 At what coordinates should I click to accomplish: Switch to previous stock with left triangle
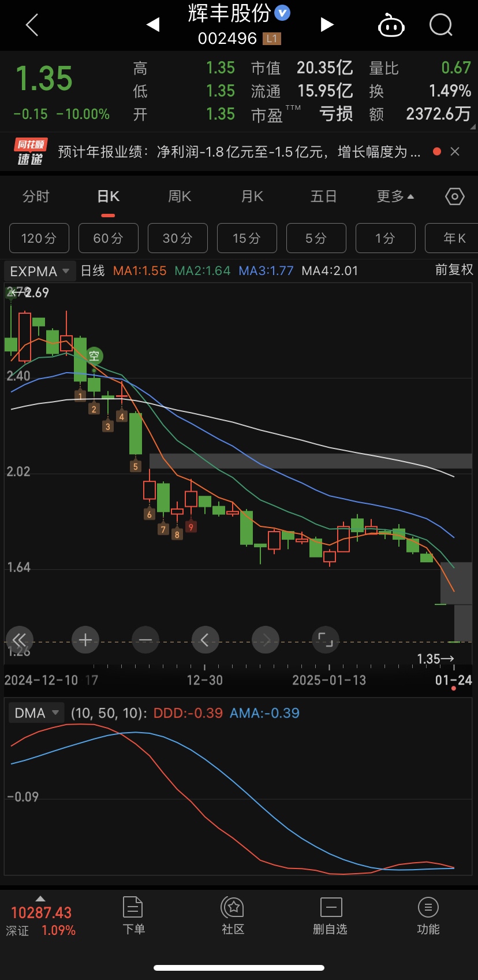tap(153, 25)
